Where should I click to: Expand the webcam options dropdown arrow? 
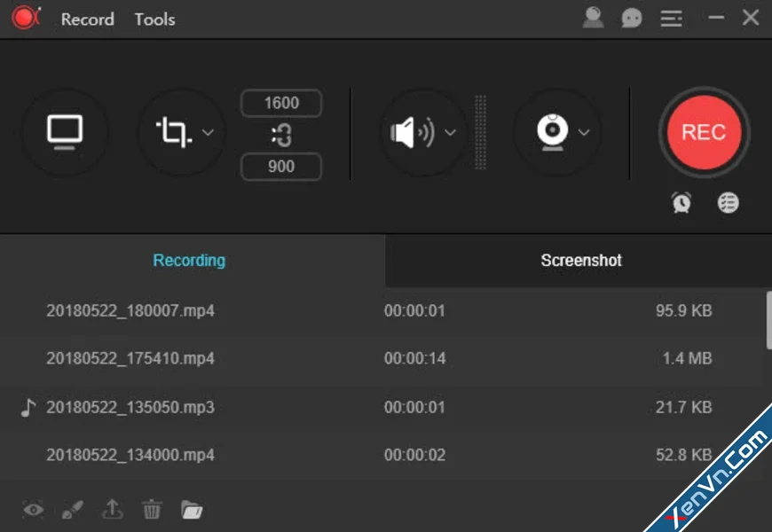[584, 132]
